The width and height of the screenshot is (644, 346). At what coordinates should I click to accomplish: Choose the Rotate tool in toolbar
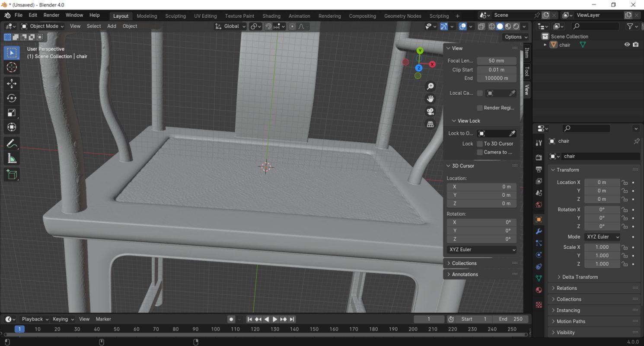12,98
